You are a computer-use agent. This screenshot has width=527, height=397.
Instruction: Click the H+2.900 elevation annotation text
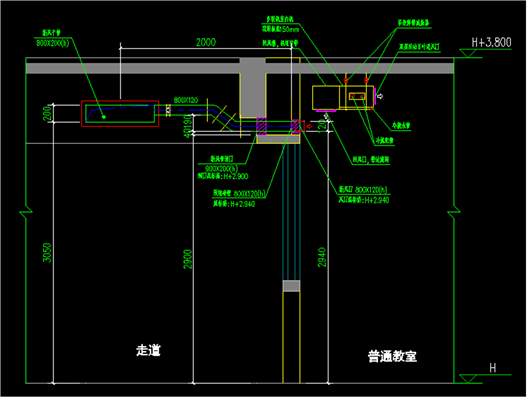[236, 176]
